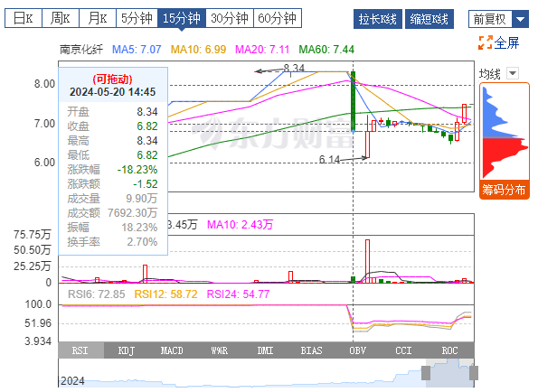Select the 60分钟 period tab
Screen dimensions: 538x392
tap(278, 18)
